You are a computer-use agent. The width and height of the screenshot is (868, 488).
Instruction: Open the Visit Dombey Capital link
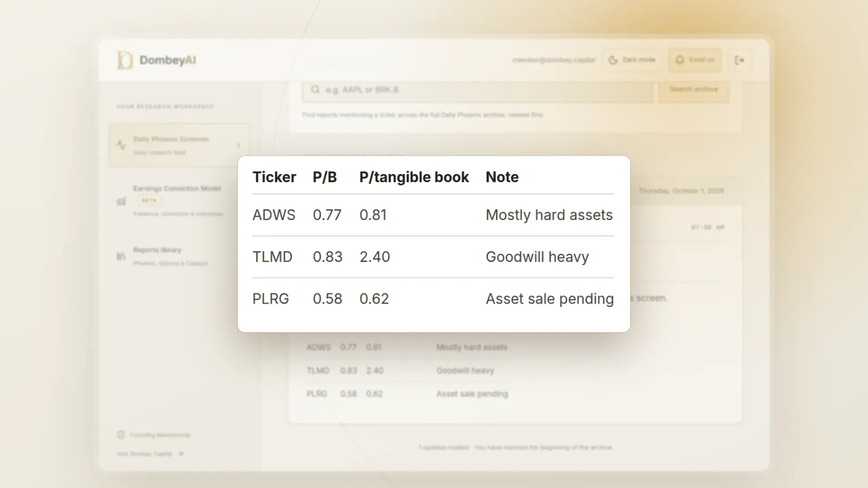tap(150, 454)
